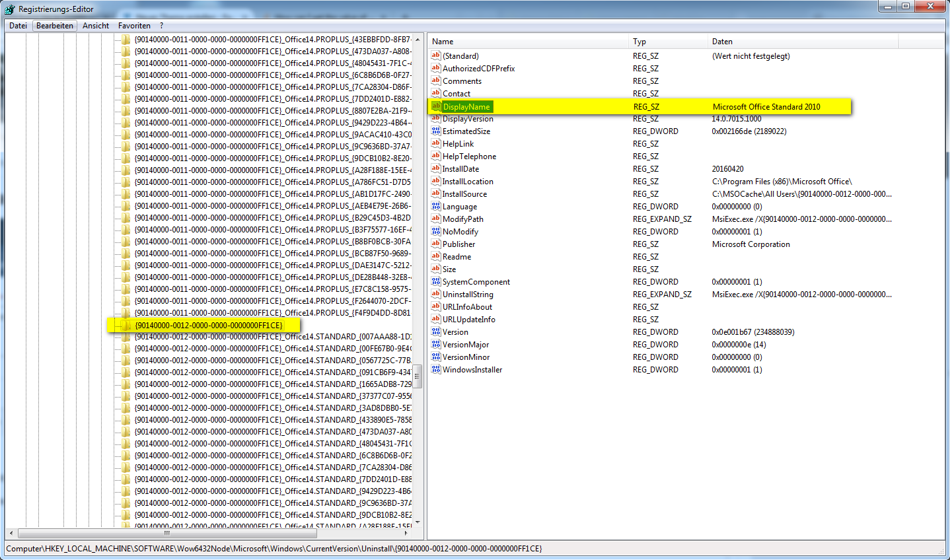Image resolution: width=950 pixels, height=560 pixels.
Task: Maximize the Registrierungs-Editor window
Action: tap(905, 7)
